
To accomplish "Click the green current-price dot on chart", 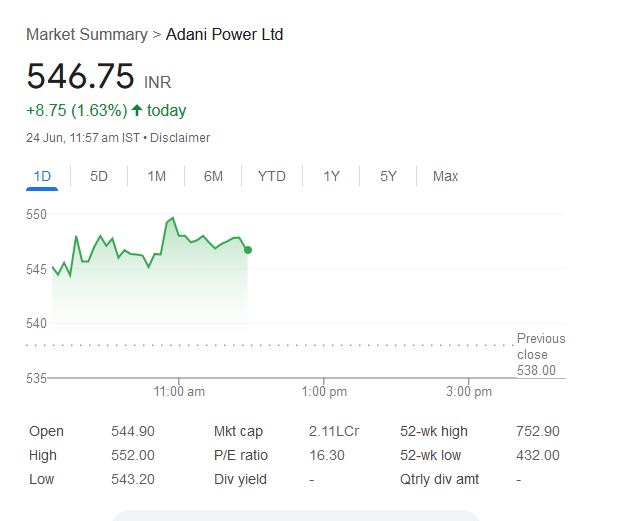I will [x=248, y=250].
